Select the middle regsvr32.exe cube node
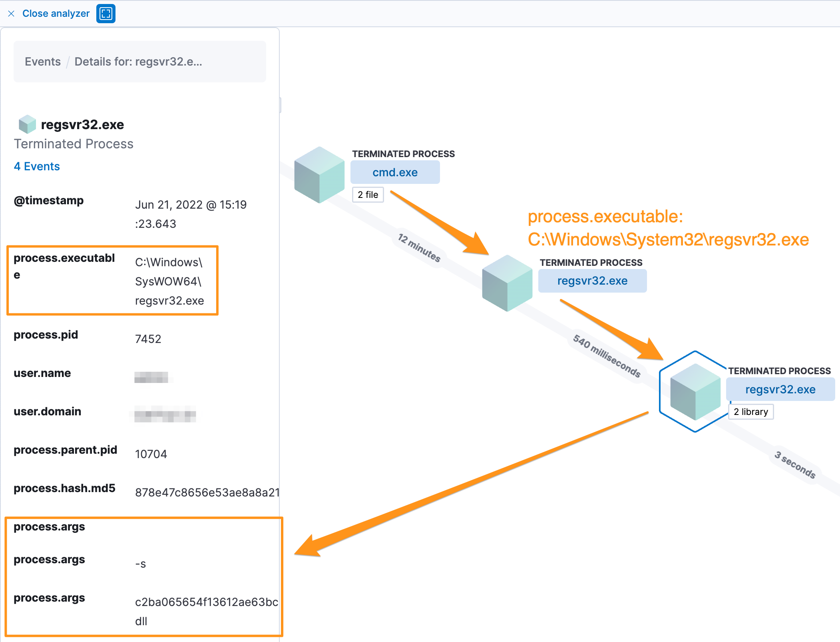 [x=507, y=283]
